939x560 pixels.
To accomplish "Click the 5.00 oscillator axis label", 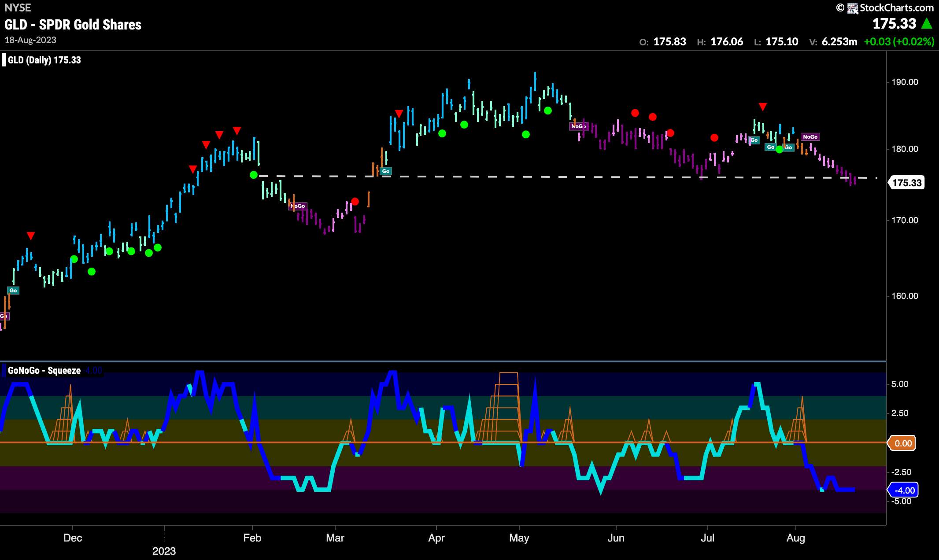I will [x=900, y=384].
